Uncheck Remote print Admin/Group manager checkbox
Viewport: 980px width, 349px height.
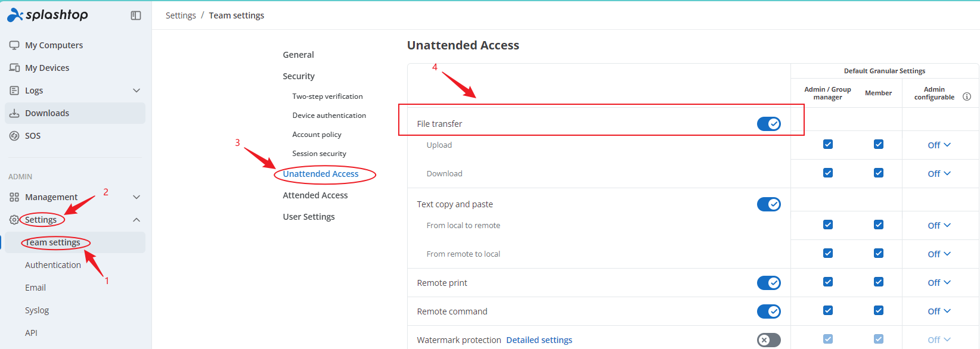(x=828, y=282)
